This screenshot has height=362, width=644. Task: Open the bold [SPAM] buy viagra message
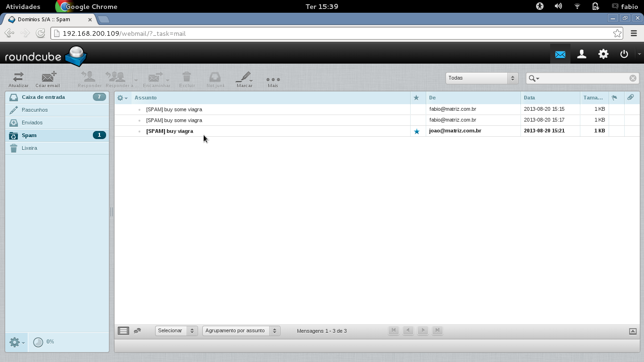click(170, 131)
